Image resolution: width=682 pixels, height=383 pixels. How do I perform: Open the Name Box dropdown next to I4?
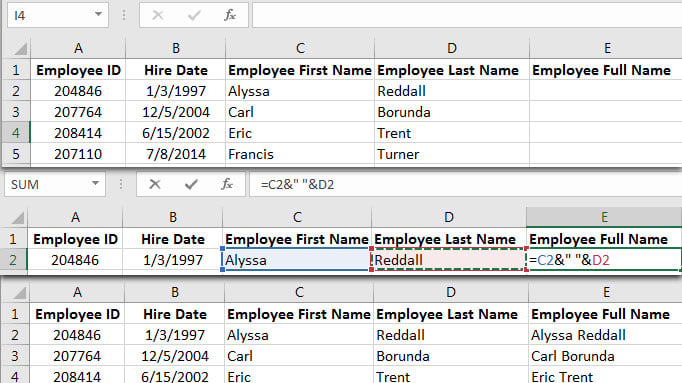pos(98,14)
